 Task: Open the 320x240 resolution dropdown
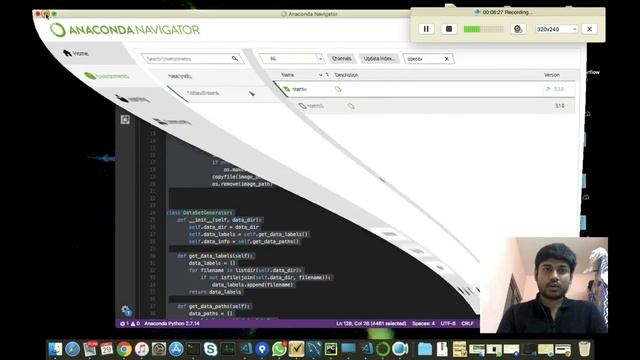pos(557,29)
